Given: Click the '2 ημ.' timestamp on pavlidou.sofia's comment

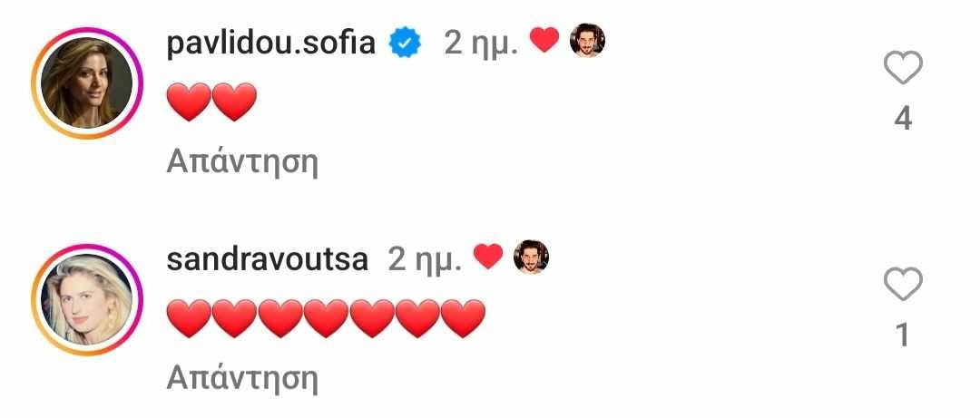Looking at the screenshot, I should pyautogui.click(x=481, y=44).
